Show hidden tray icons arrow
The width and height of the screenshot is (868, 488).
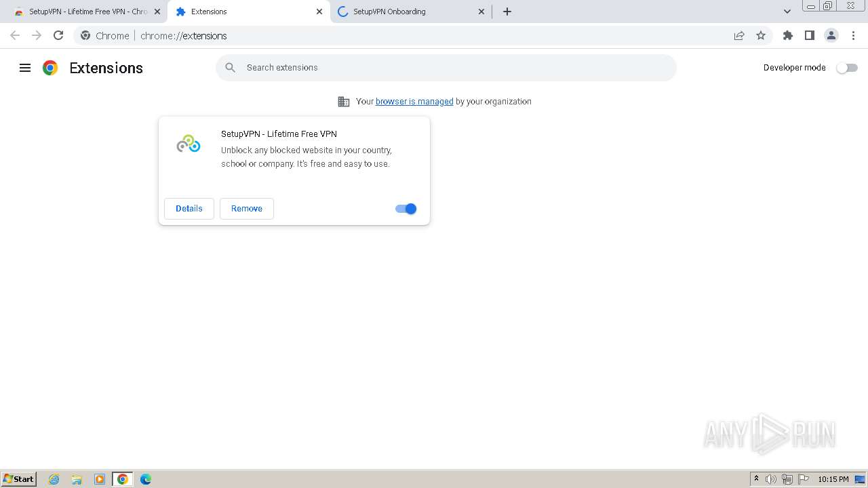756,479
